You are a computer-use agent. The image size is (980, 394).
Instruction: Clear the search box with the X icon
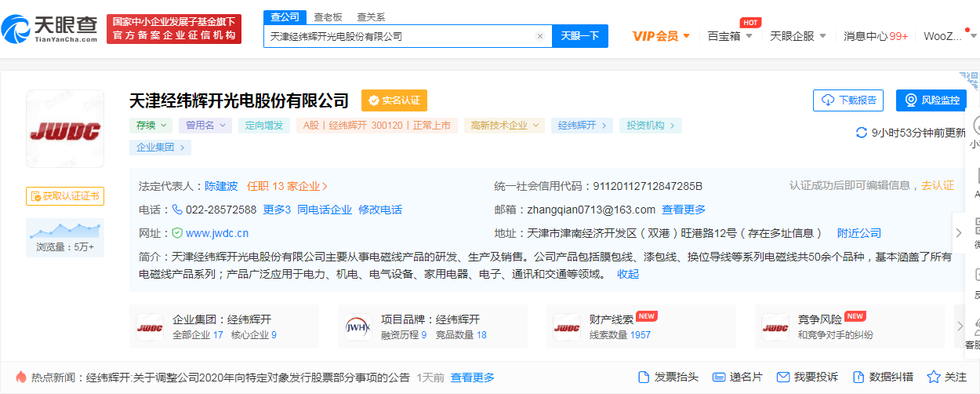pos(539,36)
